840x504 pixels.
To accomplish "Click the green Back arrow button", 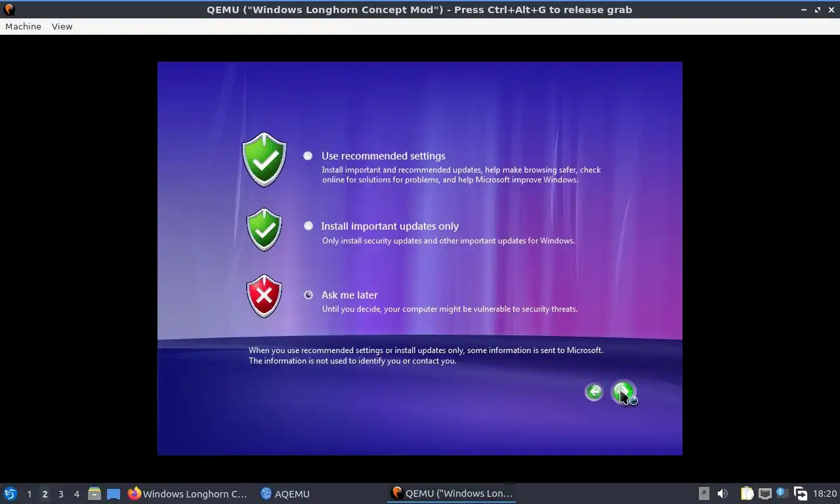I will [594, 392].
